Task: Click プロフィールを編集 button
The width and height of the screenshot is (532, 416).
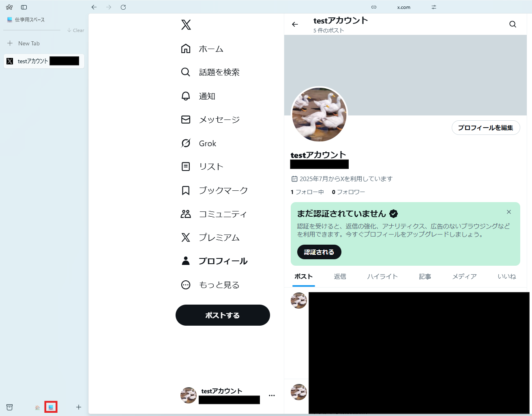Action: tap(486, 128)
